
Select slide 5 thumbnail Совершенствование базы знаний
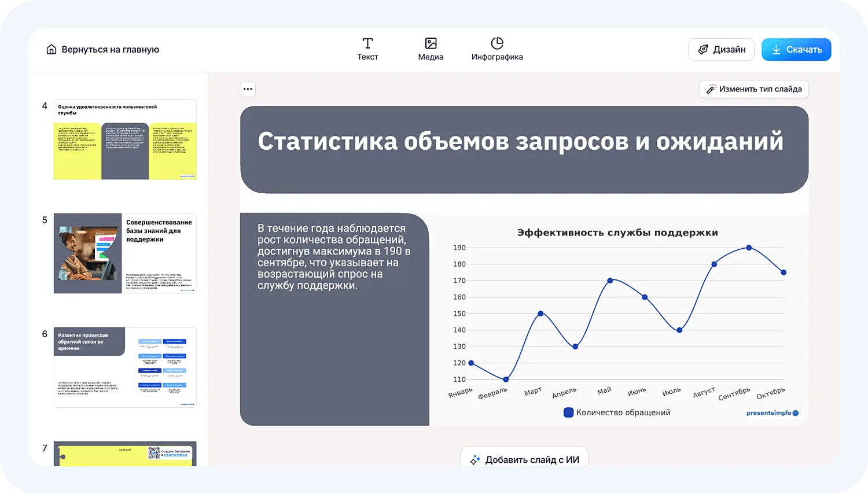[x=125, y=253]
